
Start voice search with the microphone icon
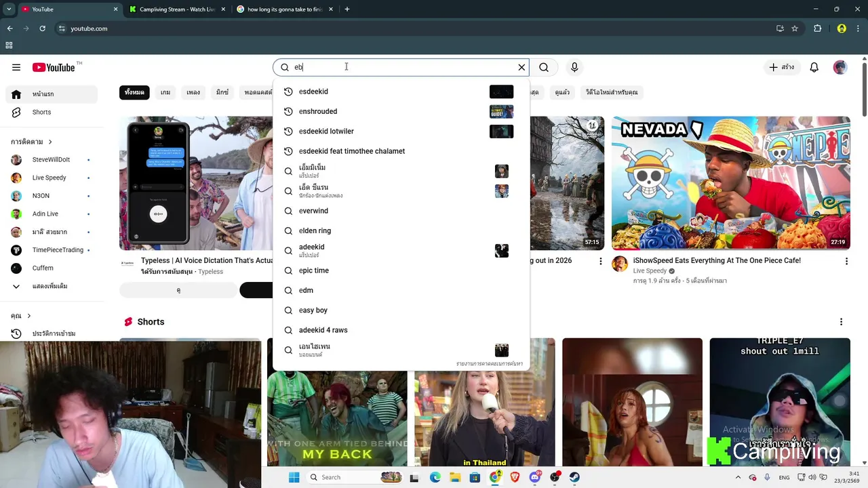pos(574,67)
